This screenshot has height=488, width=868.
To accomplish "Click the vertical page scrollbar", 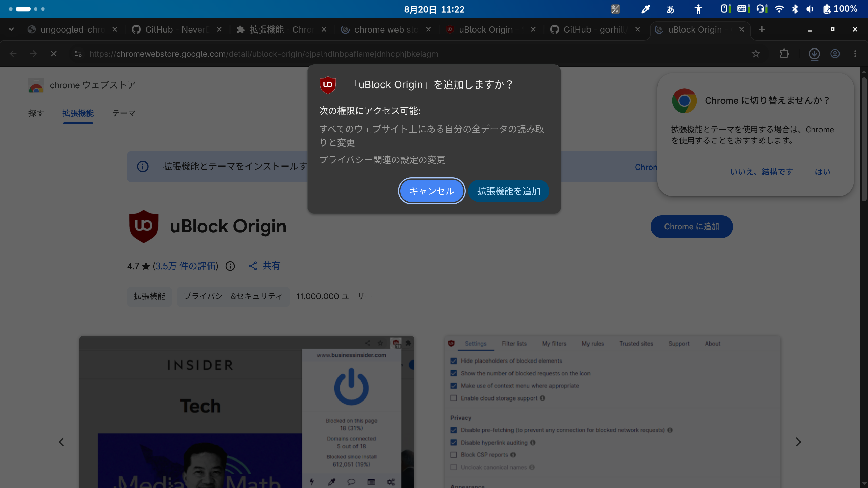I will pos(864,139).
